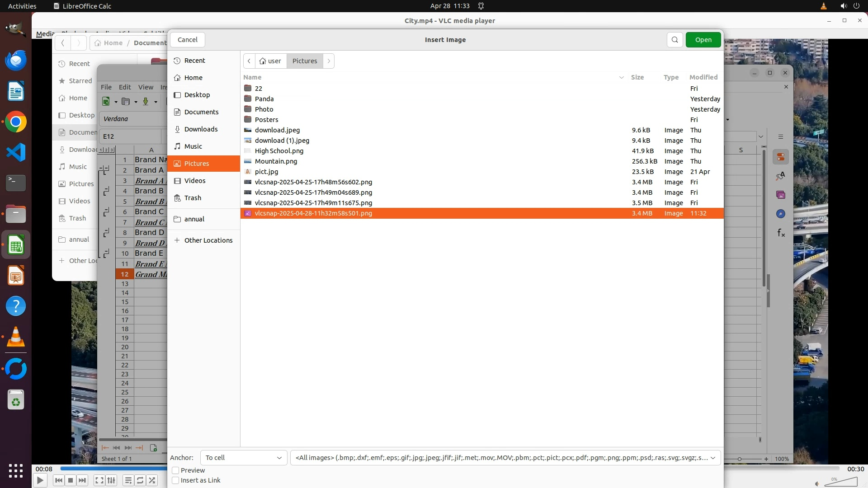Open the Chrome icon in dock
This screenshot has height=488, width=868.
coord(16,122)
